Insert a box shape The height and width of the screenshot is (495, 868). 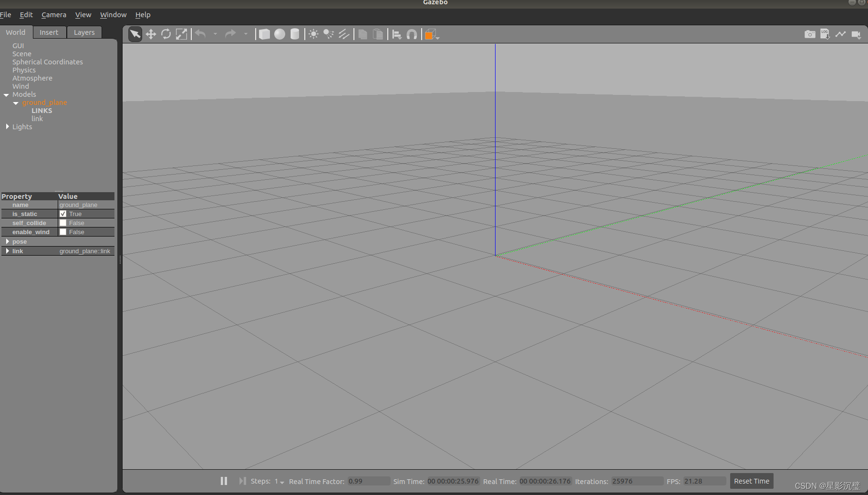(264, 34)
